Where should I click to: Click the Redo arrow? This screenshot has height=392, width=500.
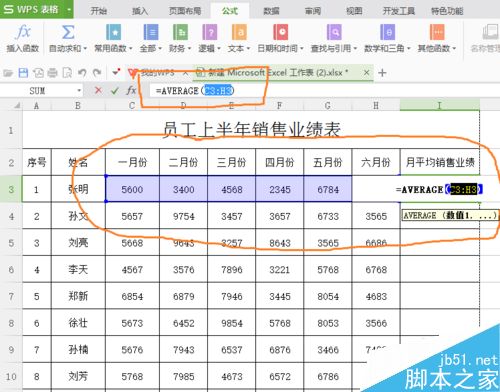click(97, 73)
